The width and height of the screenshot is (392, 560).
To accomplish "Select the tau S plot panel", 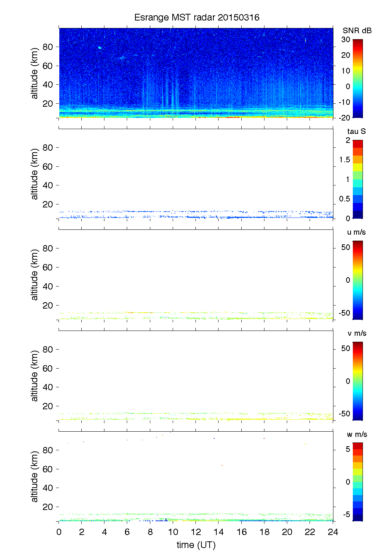I will 196,173.
